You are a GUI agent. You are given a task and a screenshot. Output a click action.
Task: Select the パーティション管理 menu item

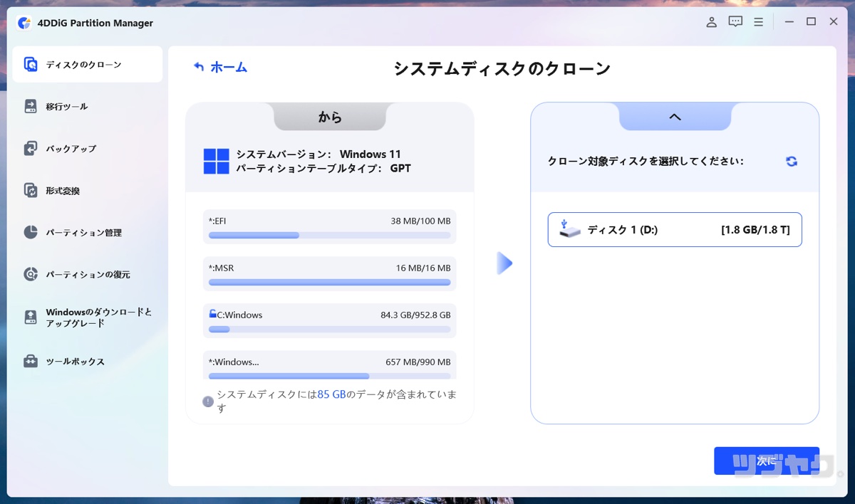[x=88, y=233]
